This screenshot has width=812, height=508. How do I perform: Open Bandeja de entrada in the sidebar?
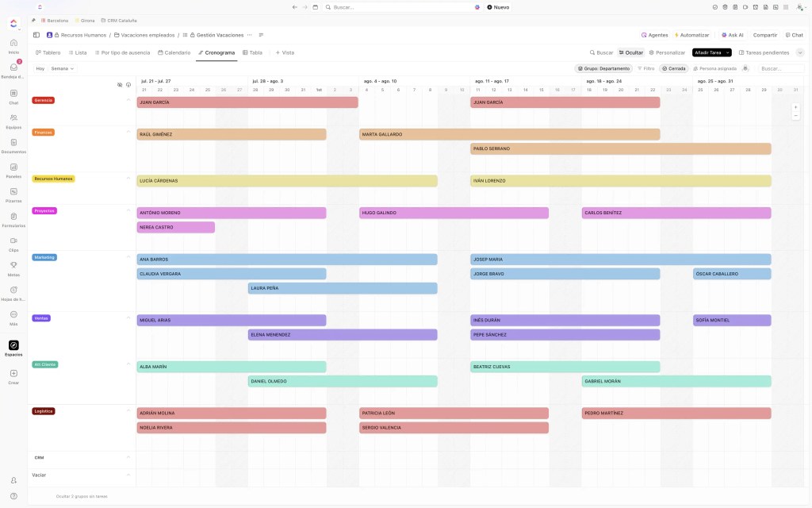pyautogui.click(x=13, y=67)
